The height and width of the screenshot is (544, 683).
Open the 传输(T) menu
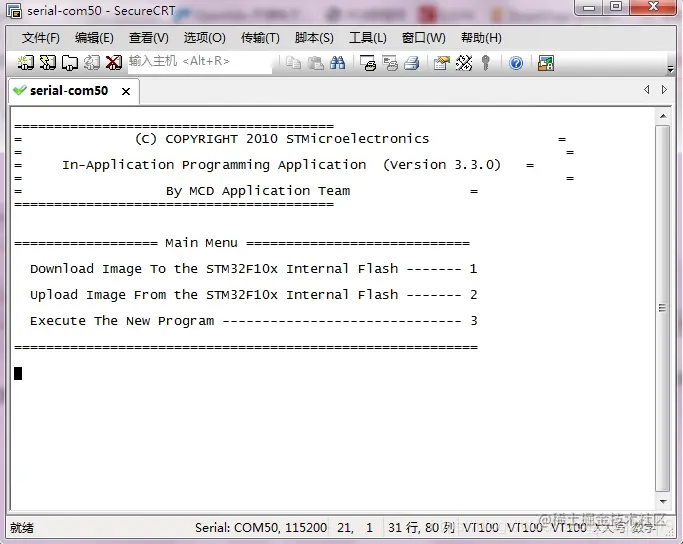click(260, 38)
